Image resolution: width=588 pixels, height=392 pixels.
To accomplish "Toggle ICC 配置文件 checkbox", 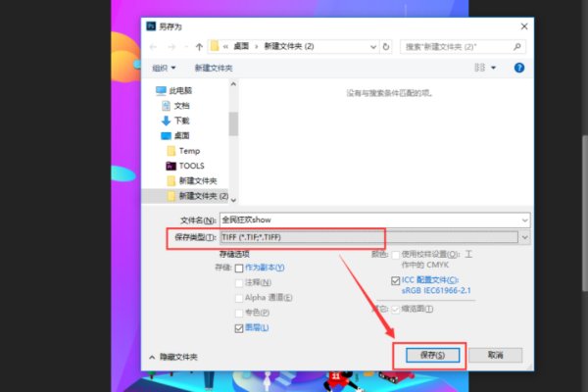I will (x=395, y=280).
